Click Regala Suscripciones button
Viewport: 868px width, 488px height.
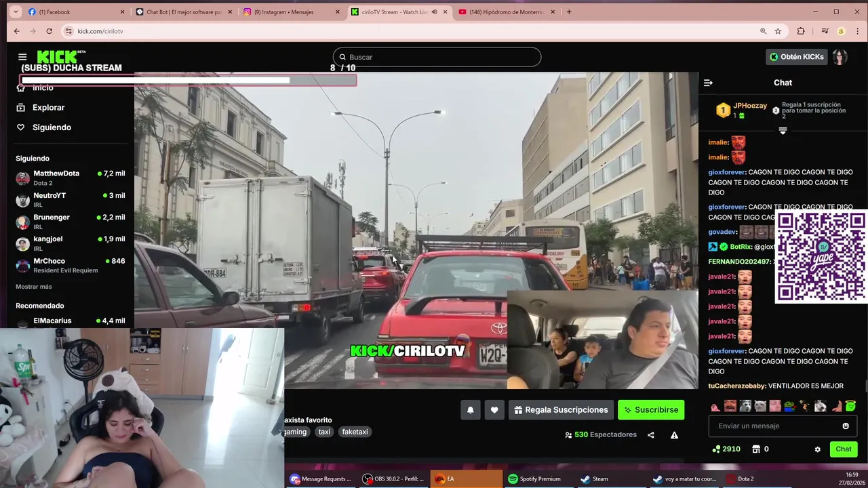point(561,410)
